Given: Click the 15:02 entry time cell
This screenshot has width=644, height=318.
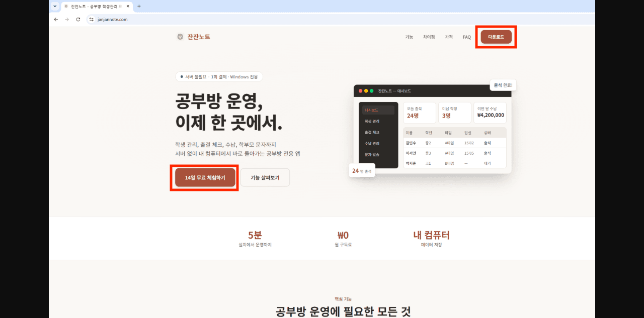Looking at the screenshot, I should tap(469, 143).
